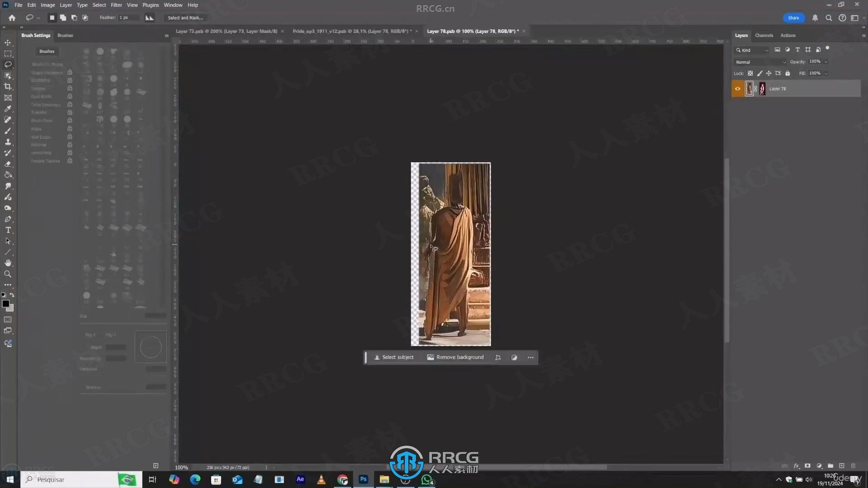868x488 pixels.
Task: Click the Share button
Action: [793, 18]
